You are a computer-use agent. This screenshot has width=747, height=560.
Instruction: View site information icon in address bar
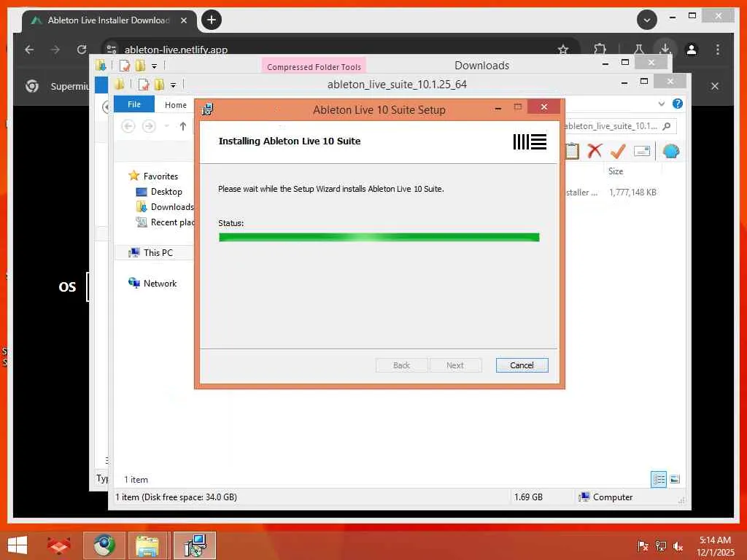tap(112, 50)
